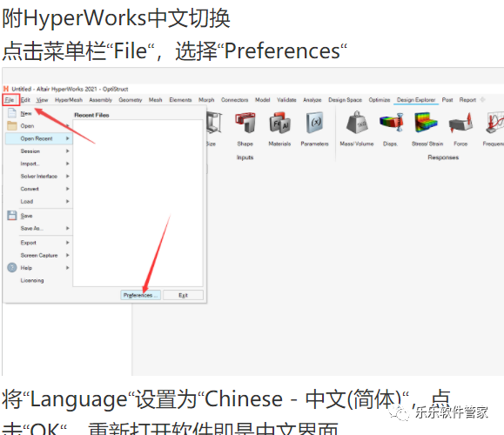Expand the Open Recent submenu arrow
The image size is (504, 435).
[x=68, y=138]
